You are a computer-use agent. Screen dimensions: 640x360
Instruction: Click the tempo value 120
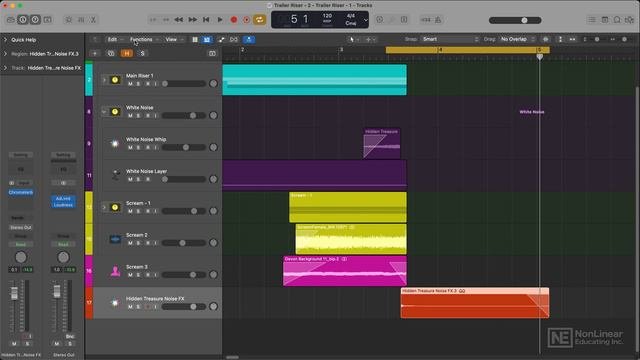pos(327,16)
